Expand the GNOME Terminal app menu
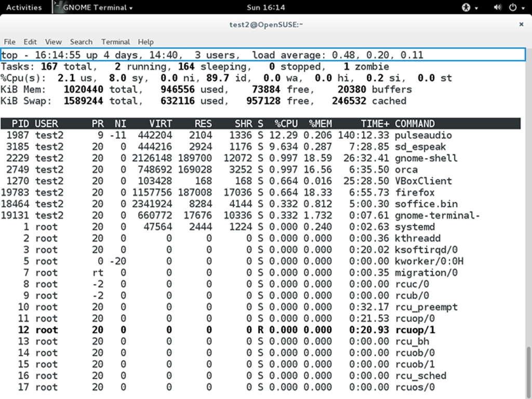Screen dimensions: 532x399 tap(97, 7)
